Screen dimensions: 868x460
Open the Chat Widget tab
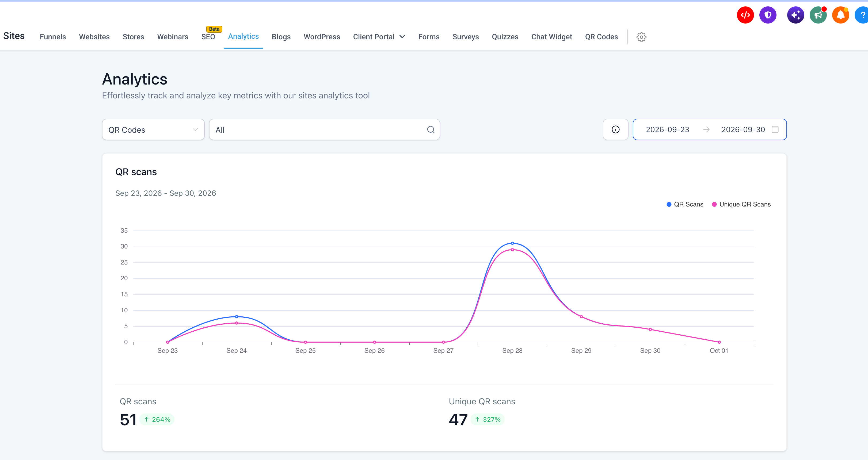pyautogui.click(x=552, y=37)
